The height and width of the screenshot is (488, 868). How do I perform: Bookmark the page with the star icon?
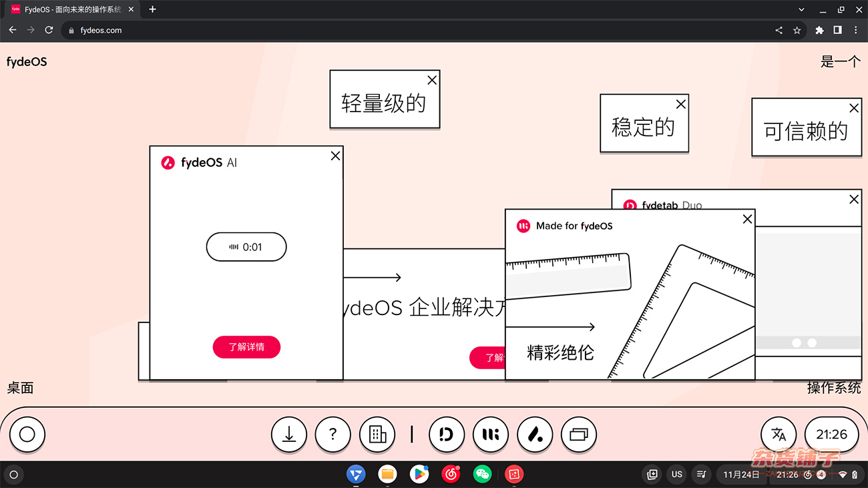(797, 30)
